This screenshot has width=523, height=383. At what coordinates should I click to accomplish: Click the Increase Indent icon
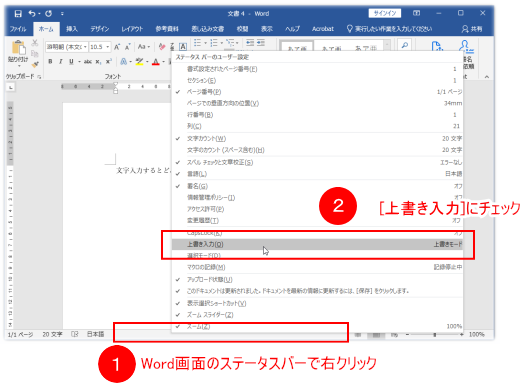[261, 43]
